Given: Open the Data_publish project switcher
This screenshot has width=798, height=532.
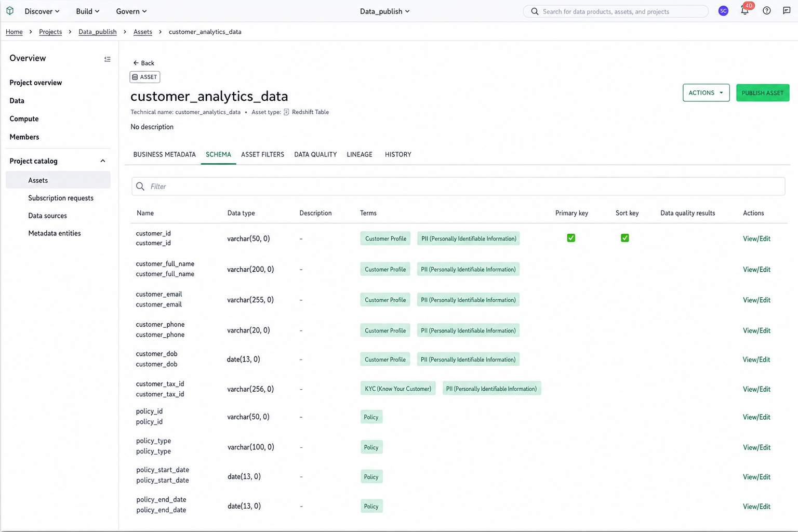Looking at the screenshot, I should [385, 11].
